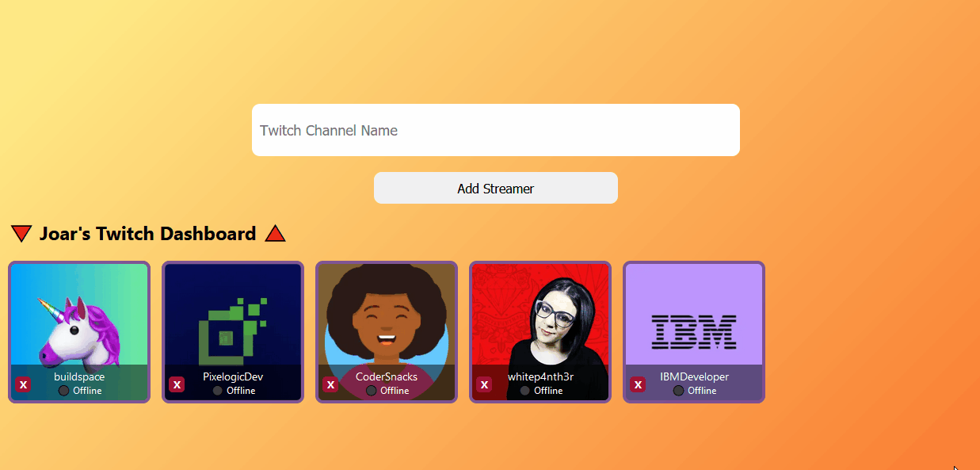Remove buildspace with its X button
This screenshot has height=470, width=980.
(x=23, y=384)
